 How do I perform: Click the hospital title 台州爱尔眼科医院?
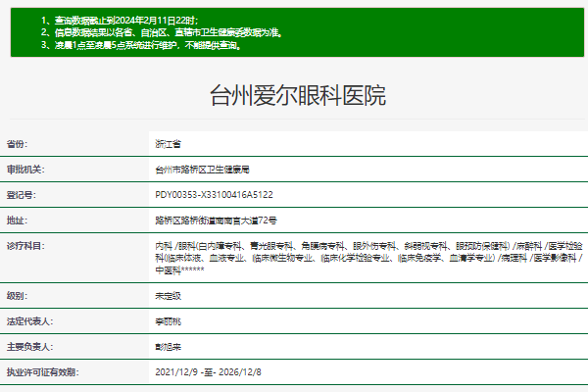(298, 96)
